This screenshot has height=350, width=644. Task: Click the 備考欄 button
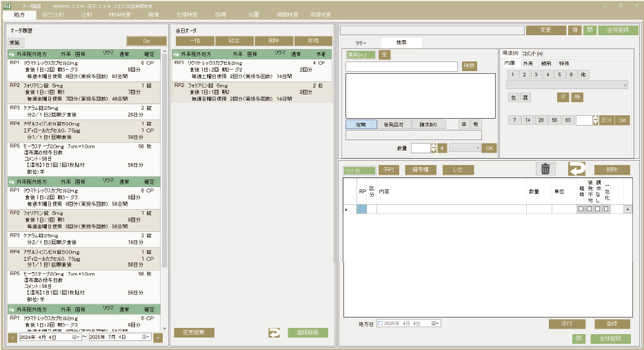pos(421,169)
